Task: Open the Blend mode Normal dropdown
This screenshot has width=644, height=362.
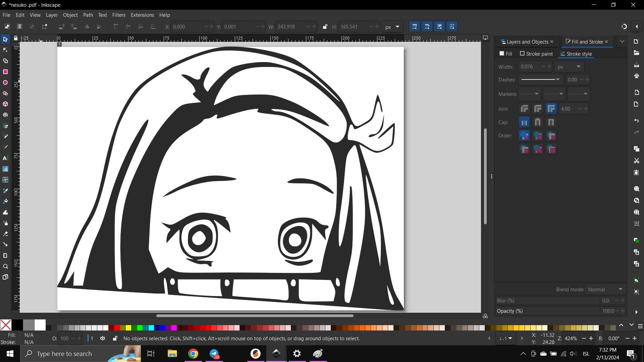Action: 605,290
